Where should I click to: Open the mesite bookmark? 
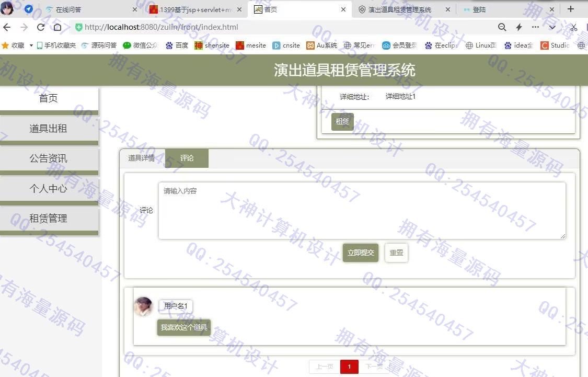pos(251,45)
